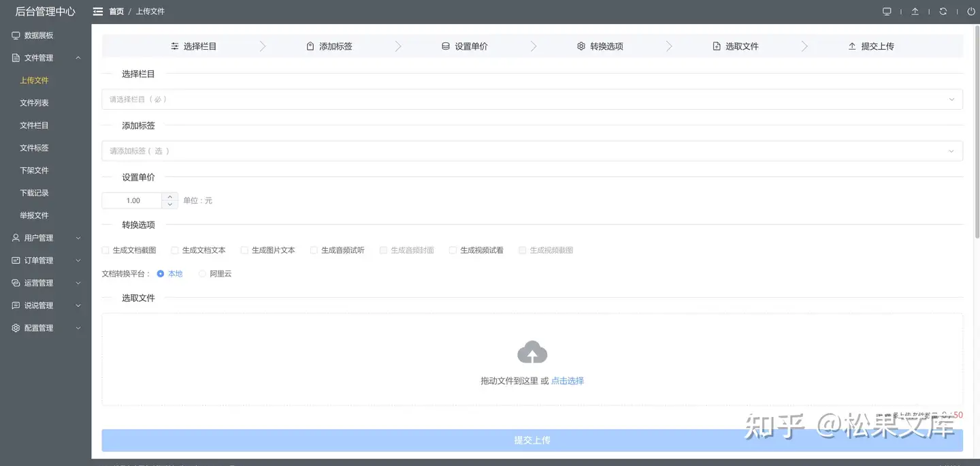Expand the 说说管理 menu chevron

click(78, 305)
